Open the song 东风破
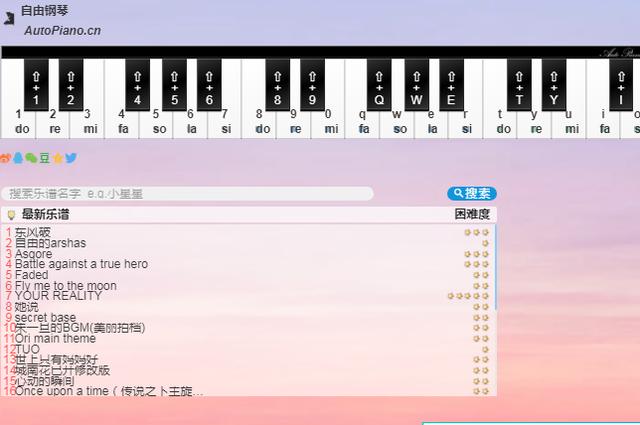This screenshot has width=640, height=425. (33, 232)
